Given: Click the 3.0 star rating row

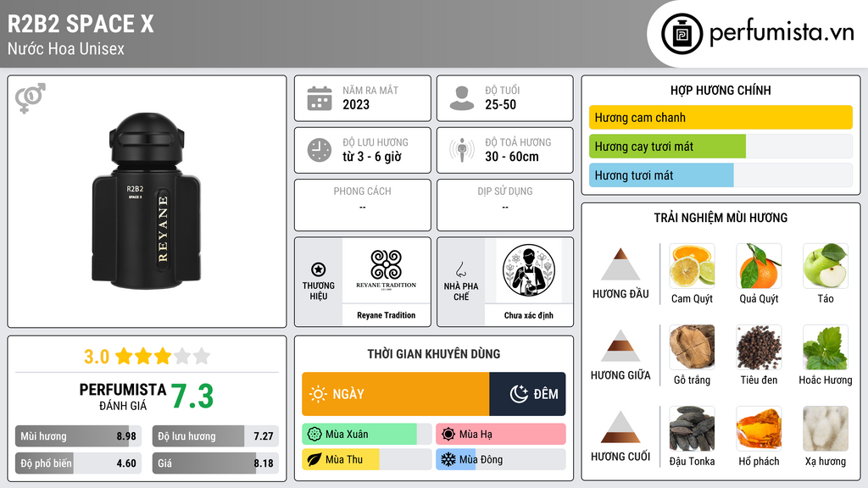Looking at the screenshot, I should 147,356.
